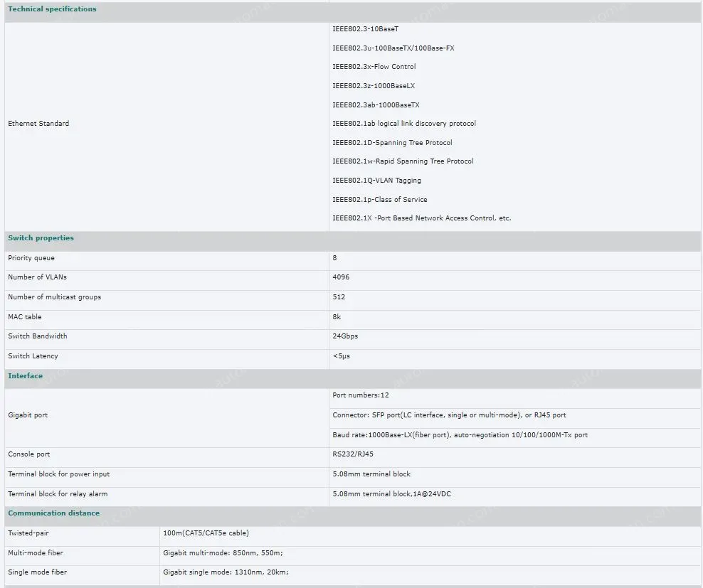Screen dimensions: 703x588
Task: Click the Priority queue label
Action: 31,258
